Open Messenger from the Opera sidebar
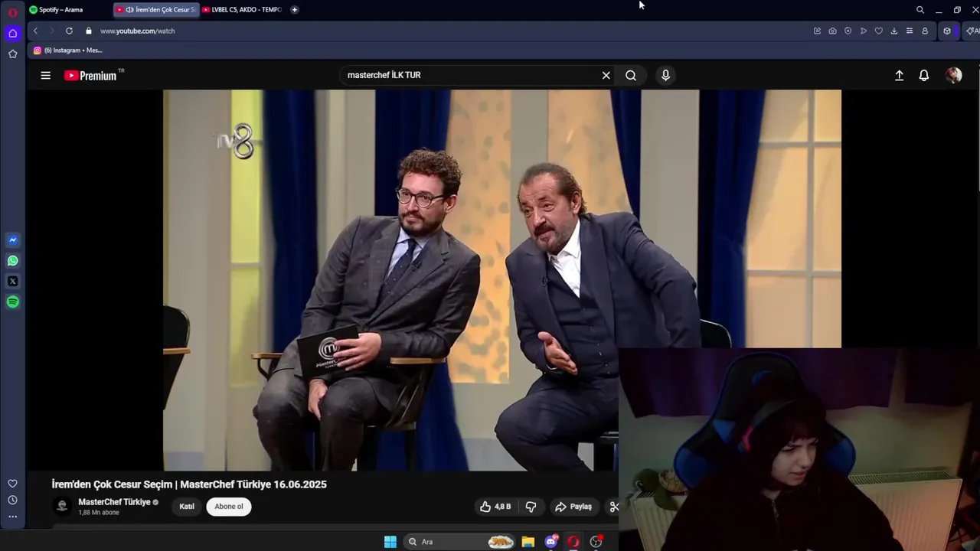 click(x=12, y=240)
